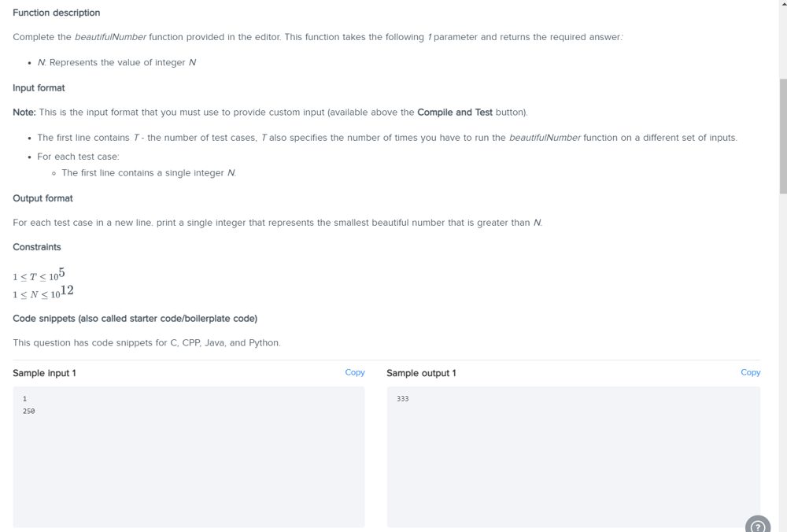Click inside the Sample output 1 box
The width and height of the screenshot is (787, 532).
573,456
